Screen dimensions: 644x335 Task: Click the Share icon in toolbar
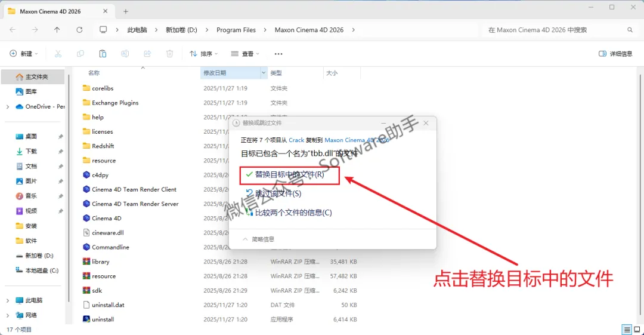(147, 54)
